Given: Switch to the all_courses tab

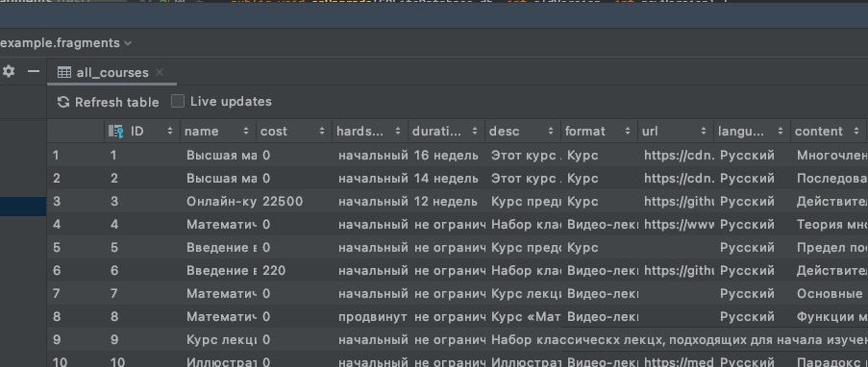Looking at the screenshot, I should tap(112, 72).
